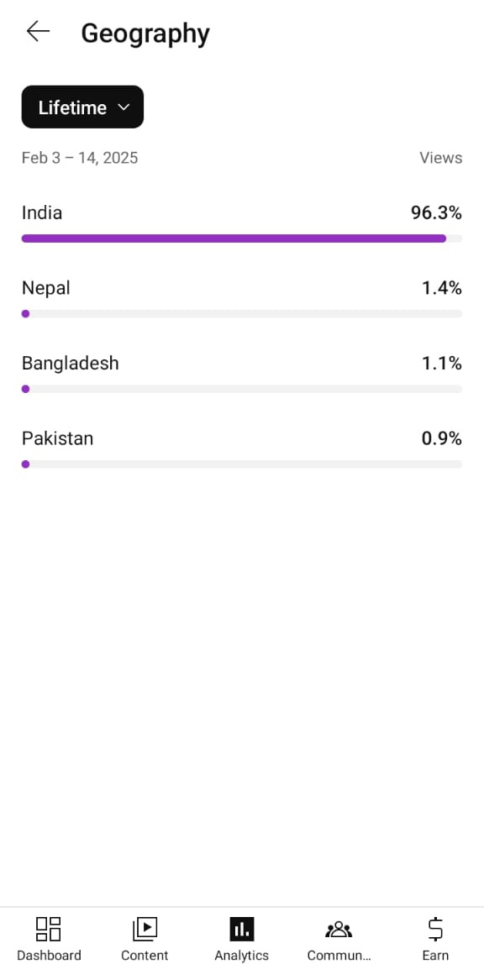The image size is (484, 980).
Task: Open the Community people icon
Action: pos(339,930)
